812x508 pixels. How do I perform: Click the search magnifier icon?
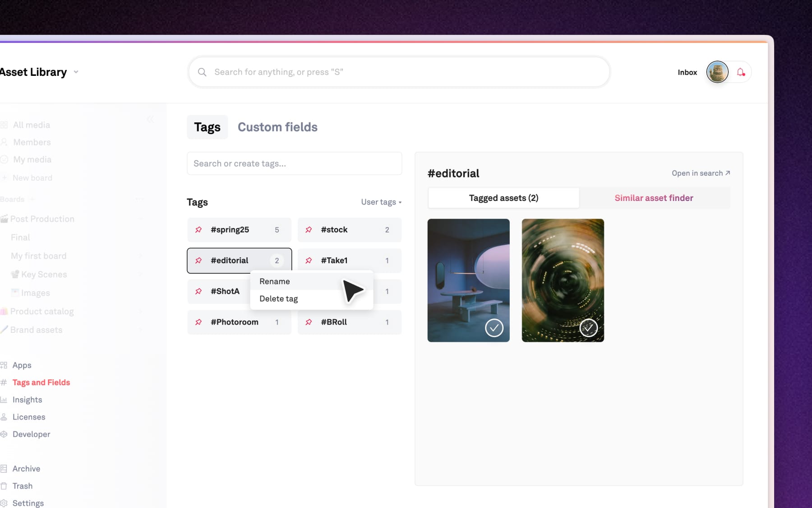[202, 72]
